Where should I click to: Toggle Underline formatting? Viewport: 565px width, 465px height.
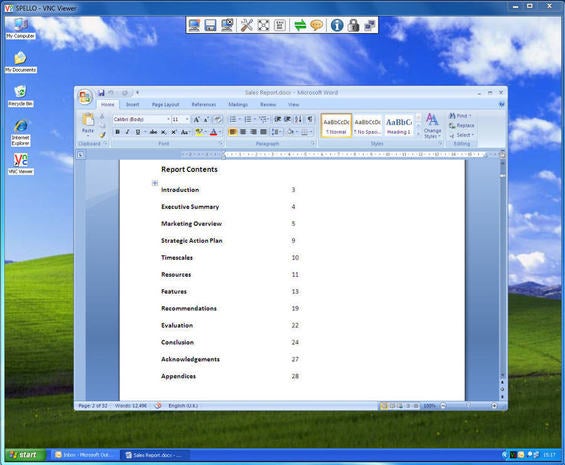pos(138,132)
